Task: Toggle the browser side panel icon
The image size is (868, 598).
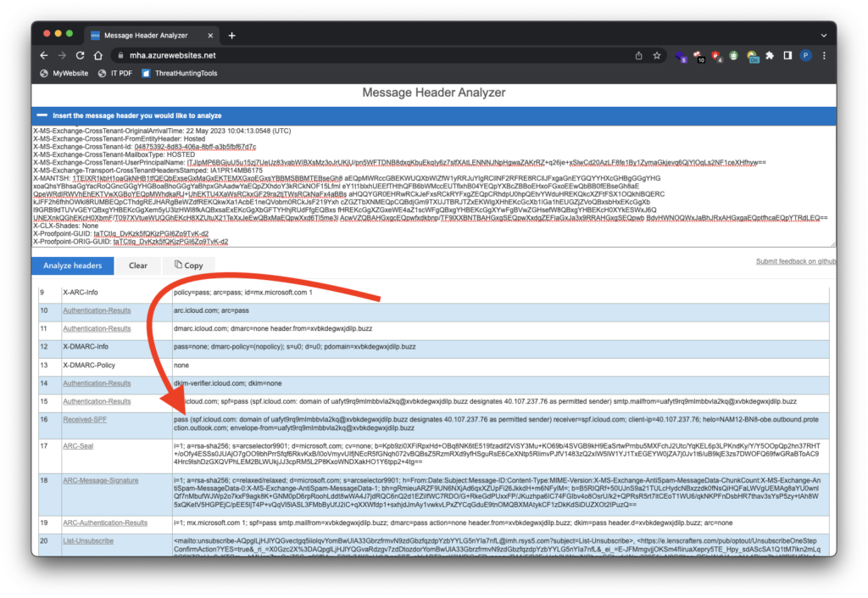Action: [787, 55]
